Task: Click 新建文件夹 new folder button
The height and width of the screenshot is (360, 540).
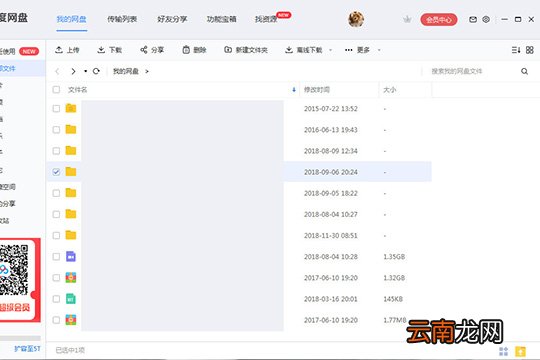Action: 246,50
